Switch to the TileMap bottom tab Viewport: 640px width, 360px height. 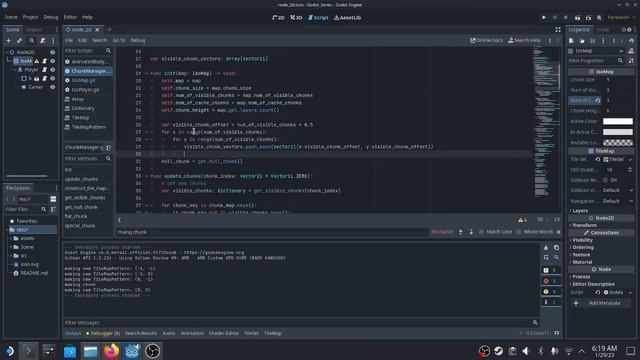coord(273,333)
